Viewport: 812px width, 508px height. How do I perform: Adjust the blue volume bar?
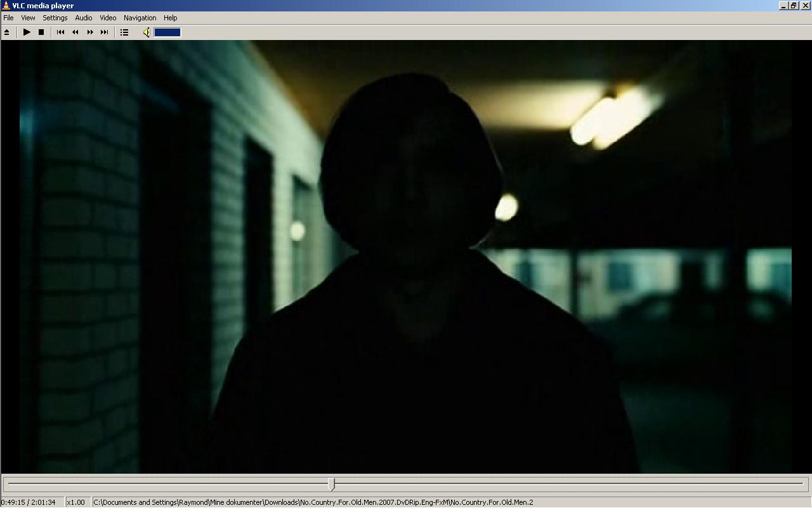167,32
